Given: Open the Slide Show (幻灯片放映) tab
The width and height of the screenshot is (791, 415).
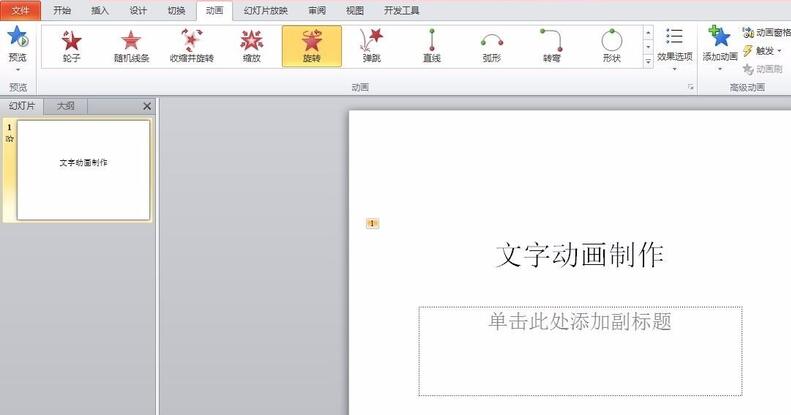Looking at the screenshot, I should coord(265,11).
